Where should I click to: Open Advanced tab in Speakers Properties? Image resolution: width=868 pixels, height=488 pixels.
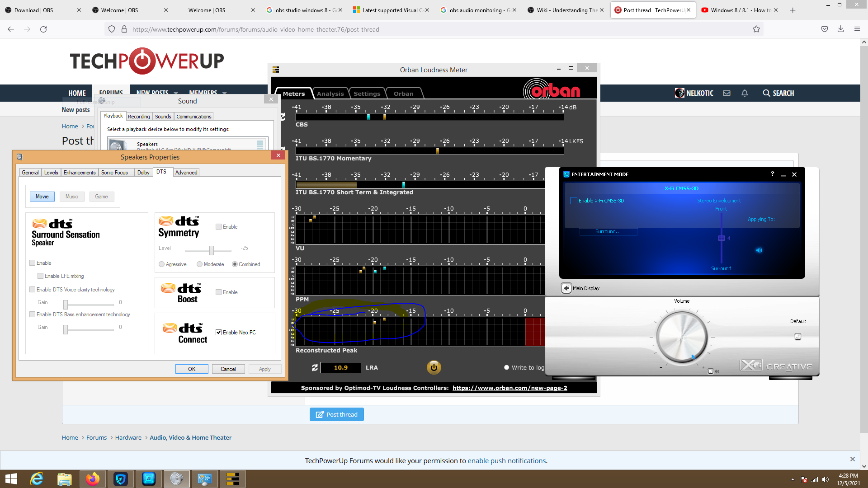pos(186,173)
